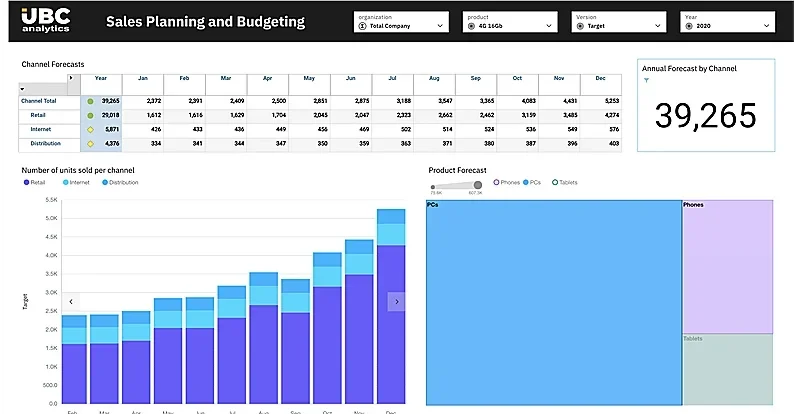Click the yellow diamond indicator for Internet

(90, 129)
